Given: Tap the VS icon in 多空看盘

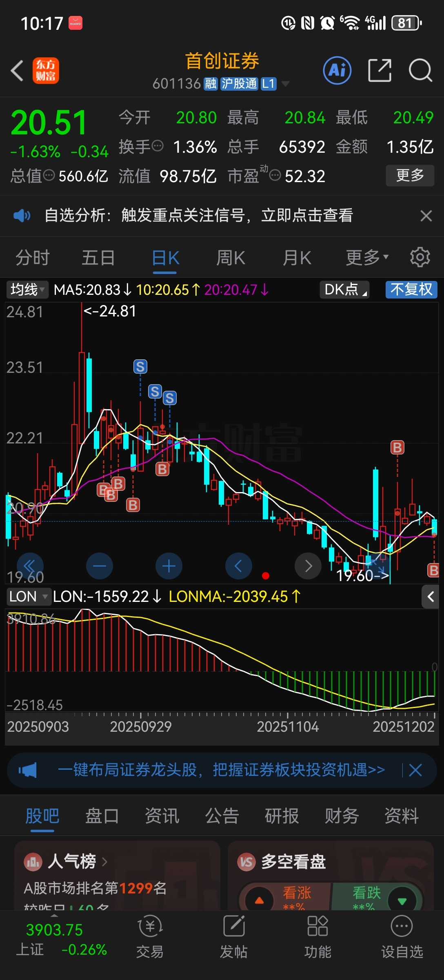Looking at the screenshot, I should coord(246,862).
